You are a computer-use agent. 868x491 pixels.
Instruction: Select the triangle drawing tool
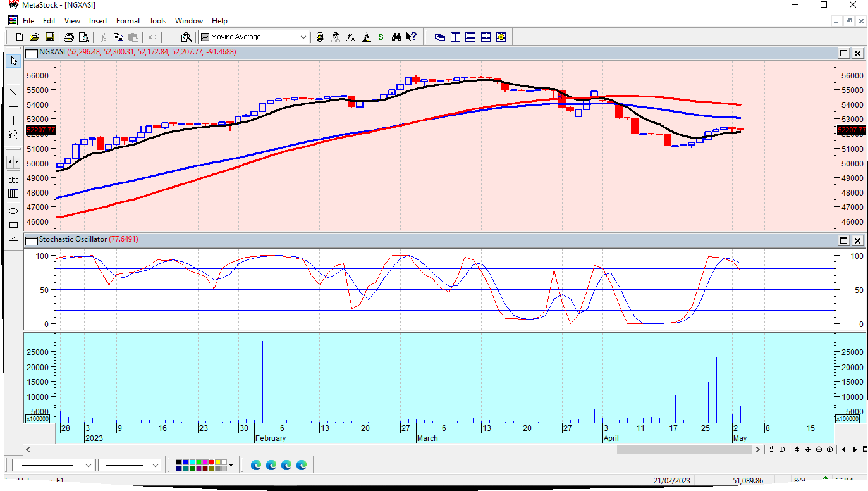point(13,239)
